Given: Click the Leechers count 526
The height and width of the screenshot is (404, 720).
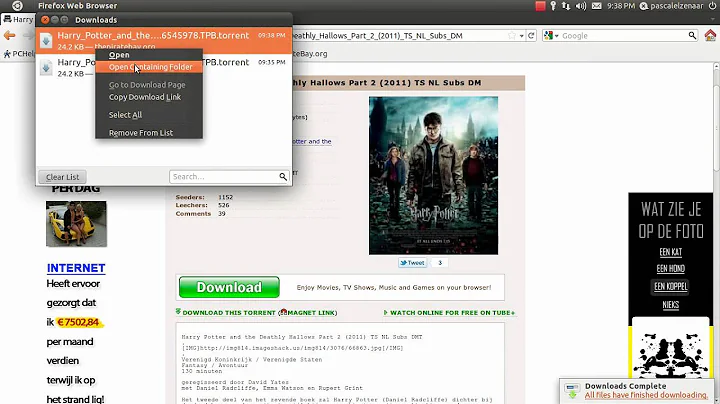Looking at the screenshot, I should [x=224, y=205].
